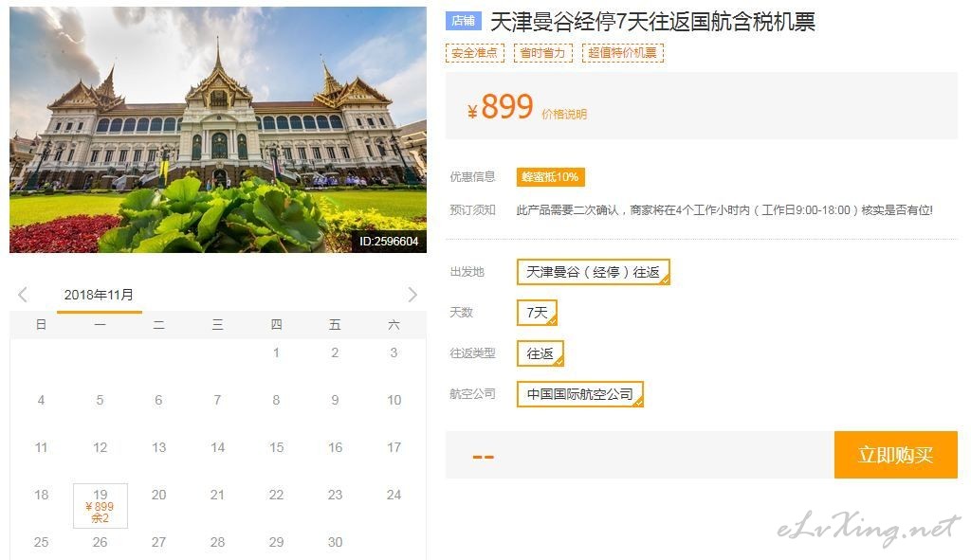Click the 省时省力 tag
The width and height of the screenshot is (971, 560).
[x=543, y=53]
